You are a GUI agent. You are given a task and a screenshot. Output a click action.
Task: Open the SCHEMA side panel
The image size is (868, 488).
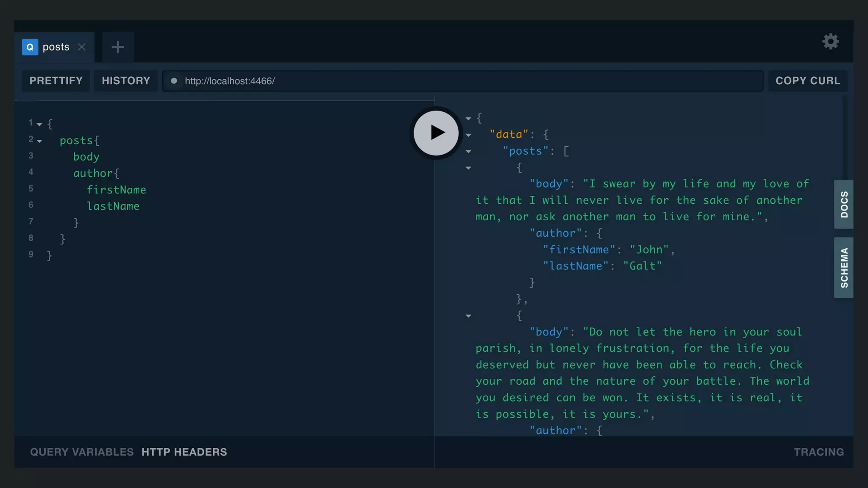click(x=843, y=268)
